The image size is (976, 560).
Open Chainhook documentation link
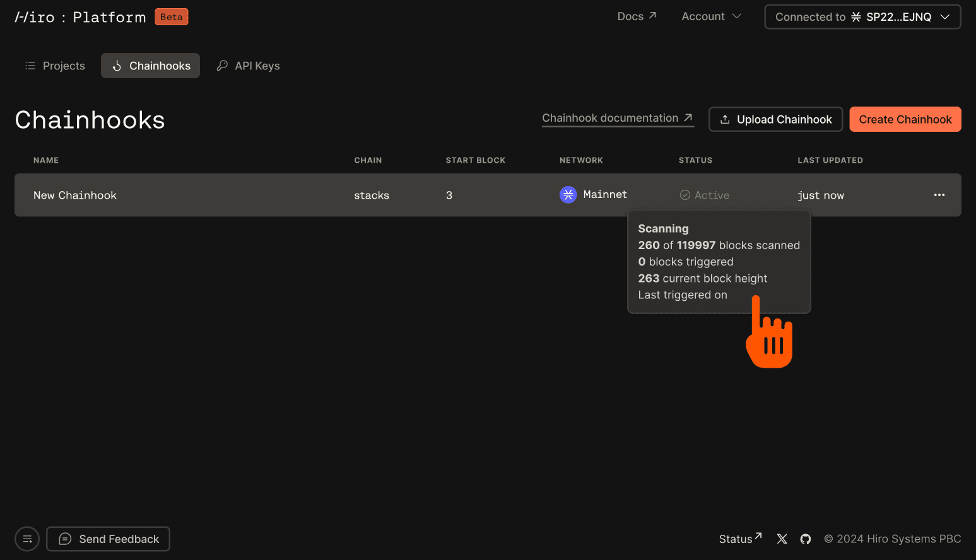tap(618, 119)
